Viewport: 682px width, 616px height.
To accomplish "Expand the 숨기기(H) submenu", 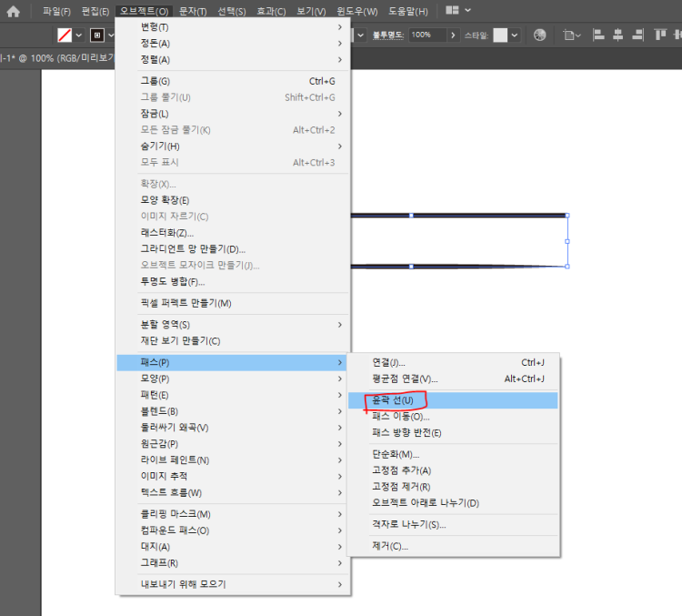I will point(233,146).
